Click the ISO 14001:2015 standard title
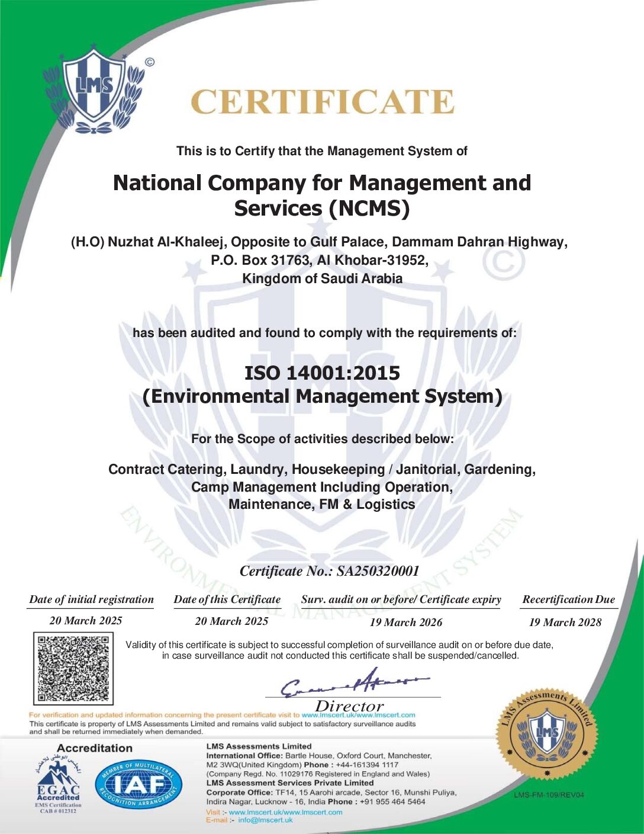The image size is (644, 834). (322, 373)
